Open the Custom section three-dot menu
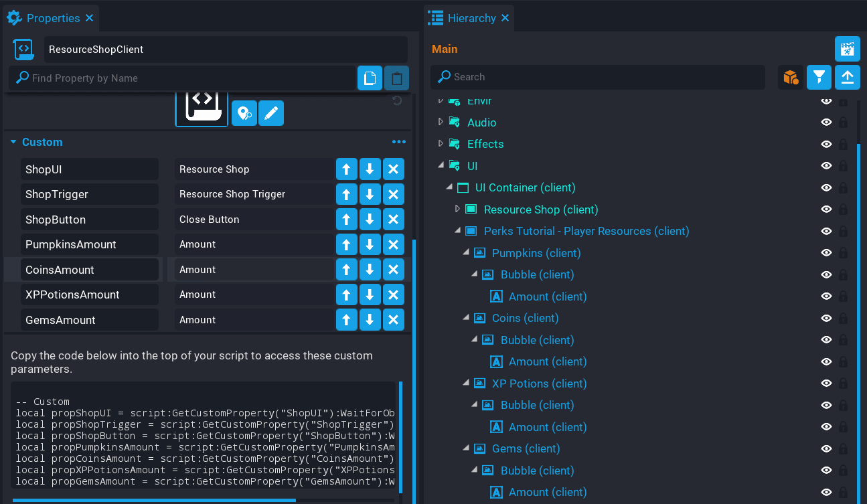Image resolution: width=867 pixels, height=504 pixels. click(x=399, y=142)
